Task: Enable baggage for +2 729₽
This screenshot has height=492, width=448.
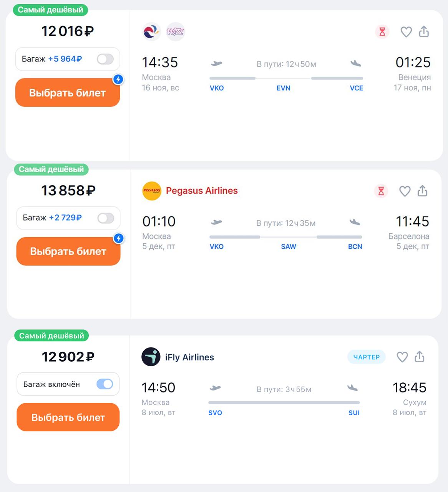Action: coord(106,218)
